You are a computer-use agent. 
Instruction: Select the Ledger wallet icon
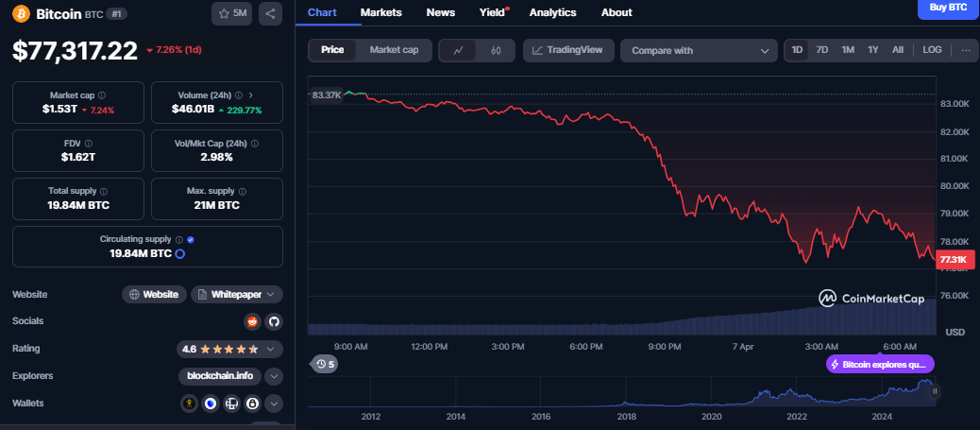point(232,404)
